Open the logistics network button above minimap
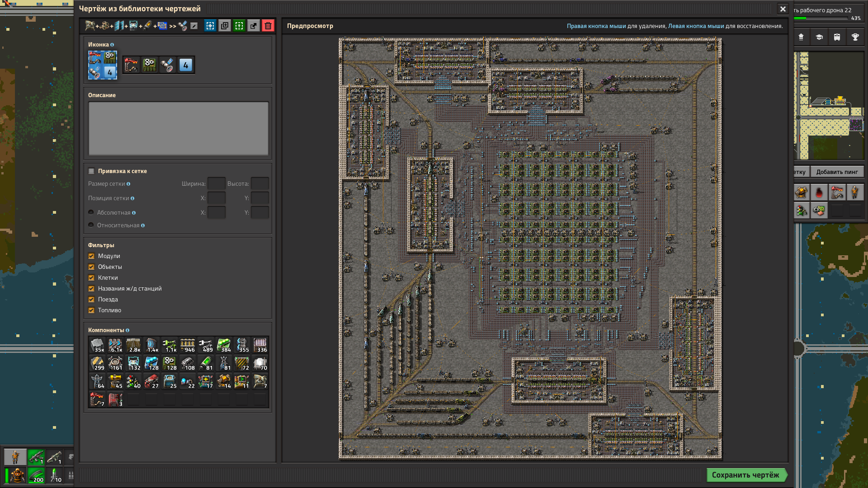Image resolution: width=868 pixels, height=488 pixels. (x=801, y=37)
